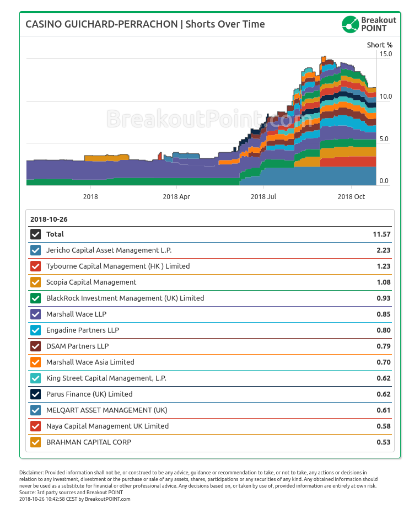Toggle MELQART ASSET MANAGEMENT checkbox
420x508 pixels.
click(x=36, y=410)
